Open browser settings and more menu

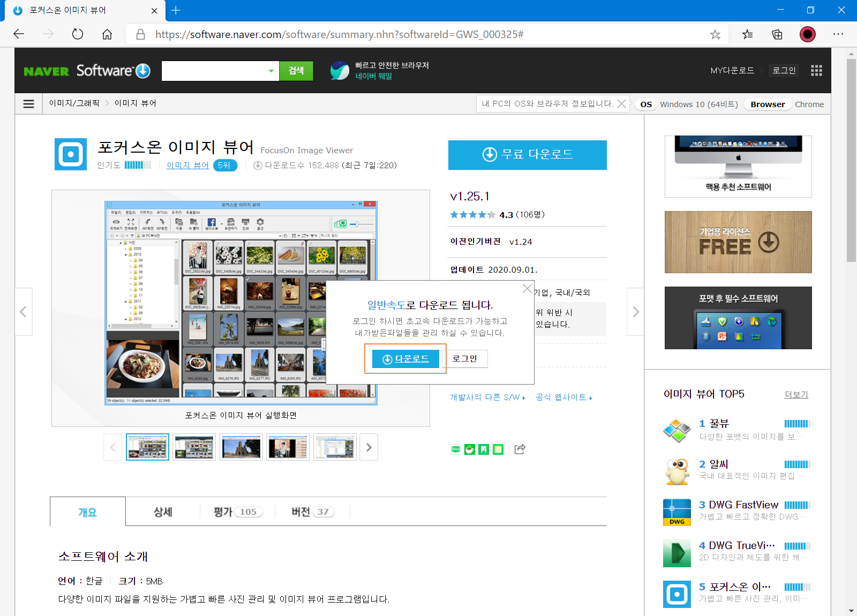click(x=838, y=34)
